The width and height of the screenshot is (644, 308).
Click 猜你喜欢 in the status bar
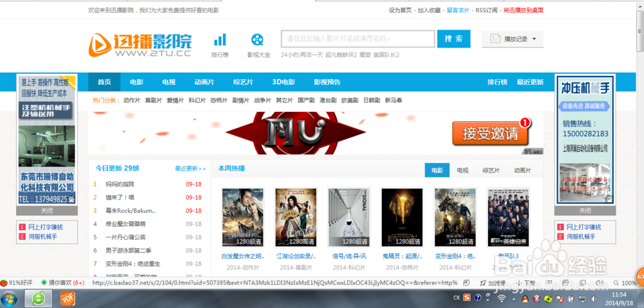63,282
